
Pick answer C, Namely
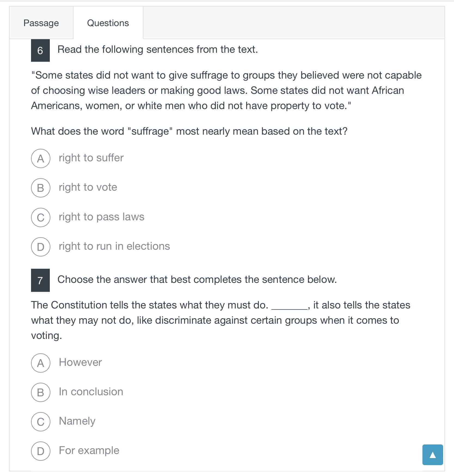(41, 422)
